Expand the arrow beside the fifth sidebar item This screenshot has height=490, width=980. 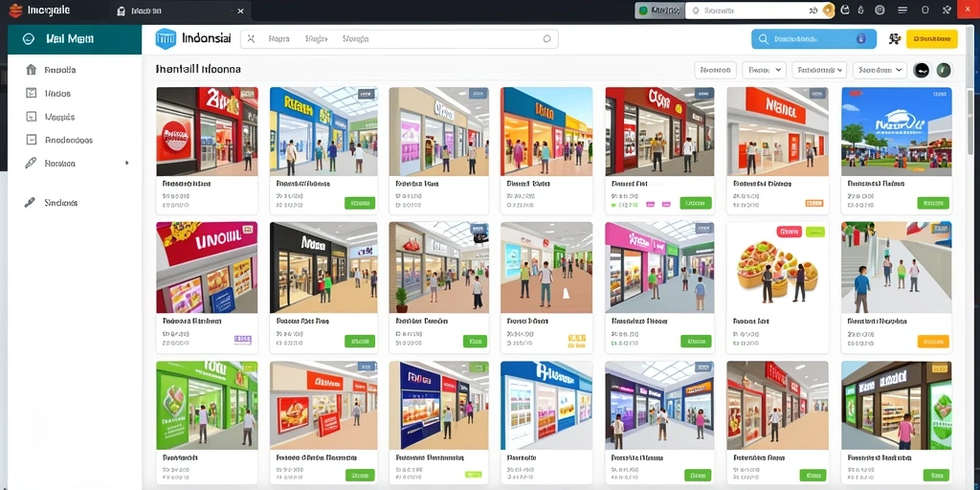click(127, 163)
